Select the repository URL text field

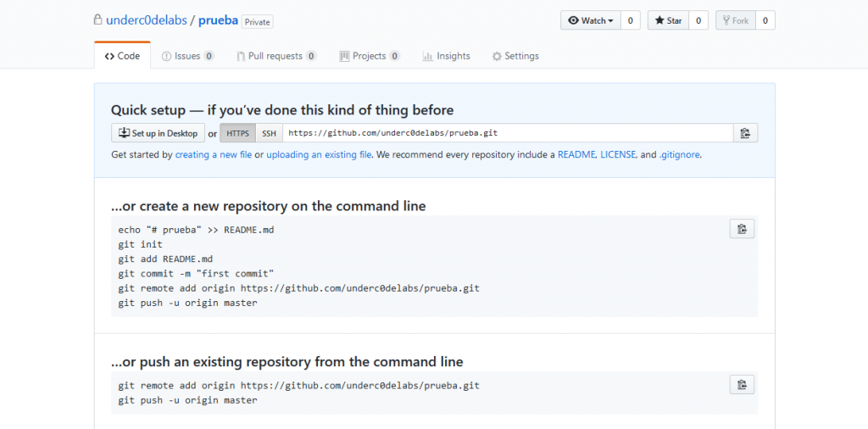click(x=509, y=133)
